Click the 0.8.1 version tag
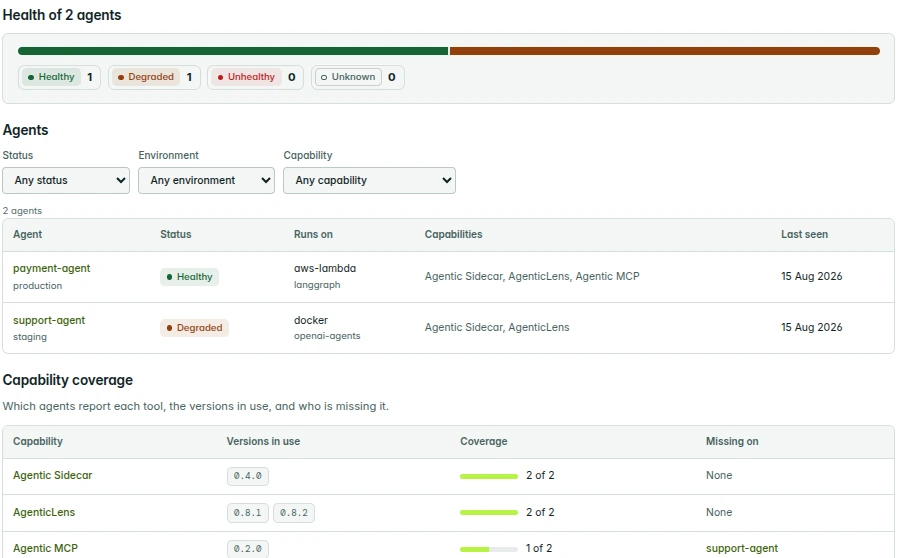 [247, 513]
